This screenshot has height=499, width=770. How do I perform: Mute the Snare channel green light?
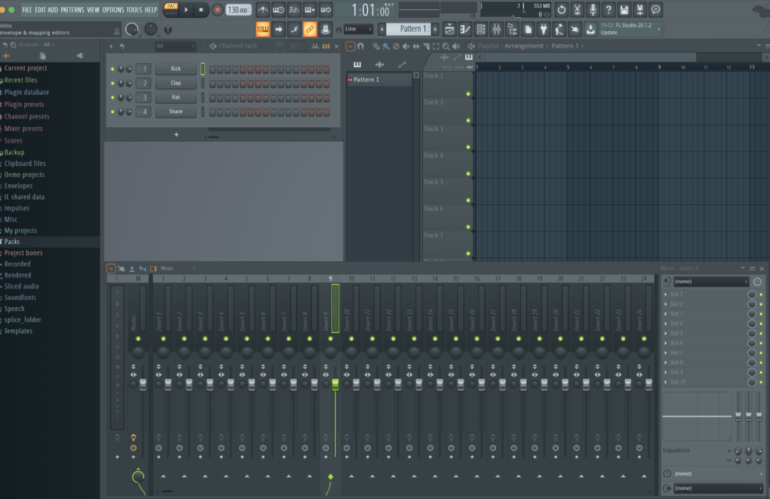click(112, 112)
